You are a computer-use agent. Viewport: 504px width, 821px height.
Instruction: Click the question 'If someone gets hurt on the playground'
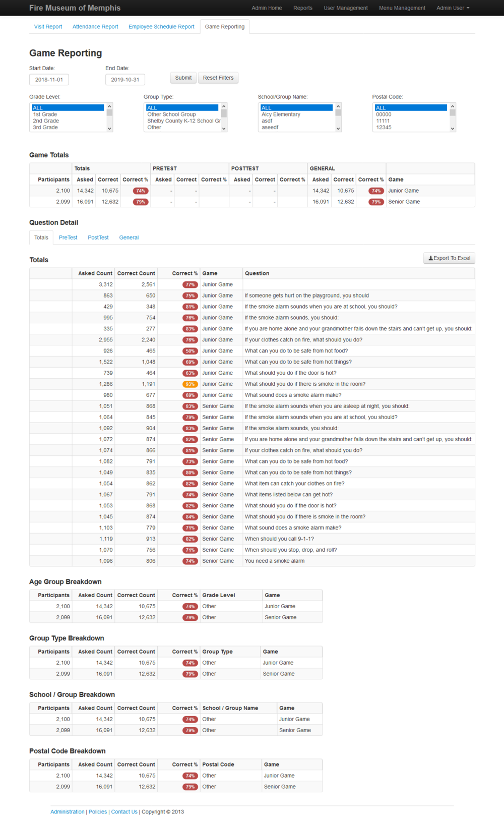[x=307, y=296]
